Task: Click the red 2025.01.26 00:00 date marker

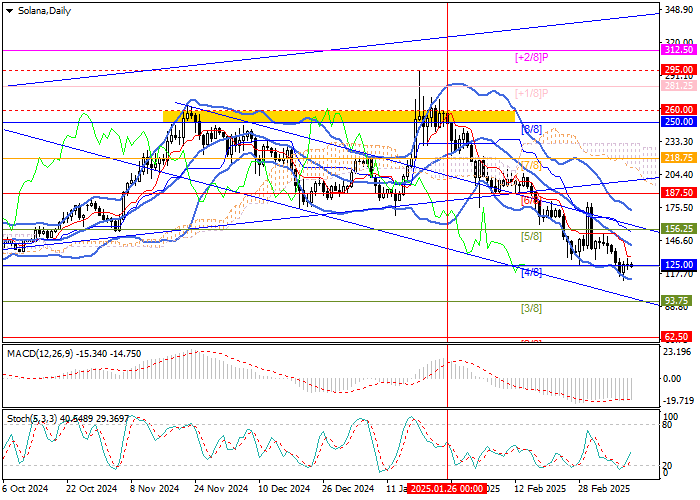Action: click(x=447, y=489)
